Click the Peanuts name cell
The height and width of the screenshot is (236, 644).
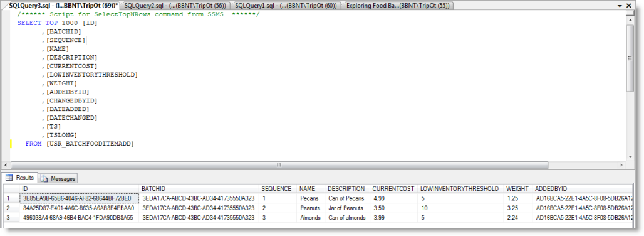311,208
